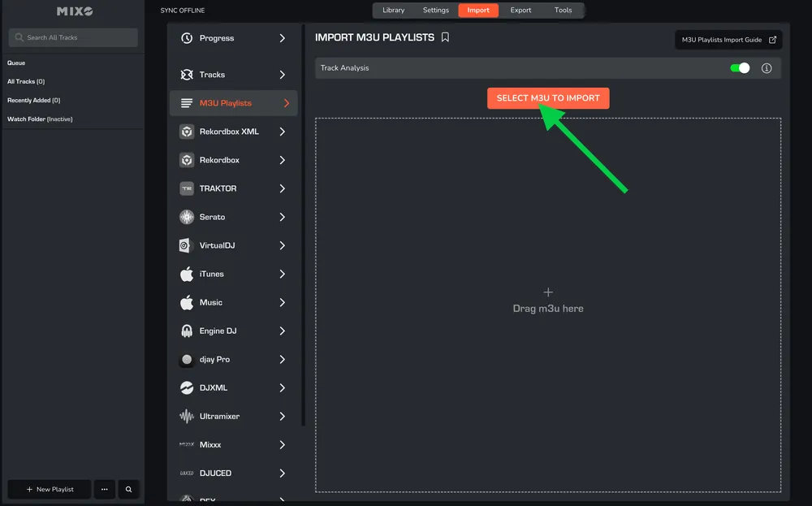Image resolution: width=812 pixels, height=506 pixels.
Task: Activate the Watch Folder entry
Action: pos(37,119)
